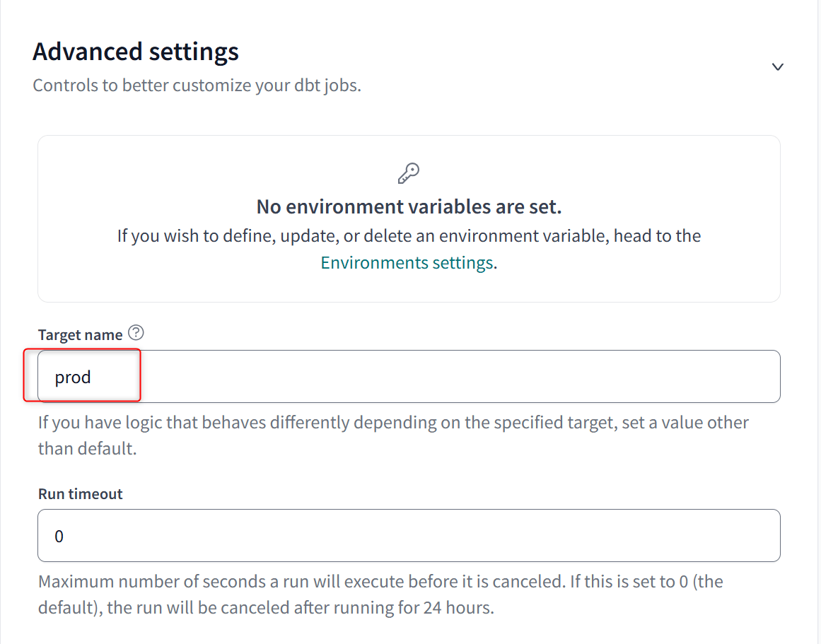Click the 'prod' value in Target name

tap(73, 377)
